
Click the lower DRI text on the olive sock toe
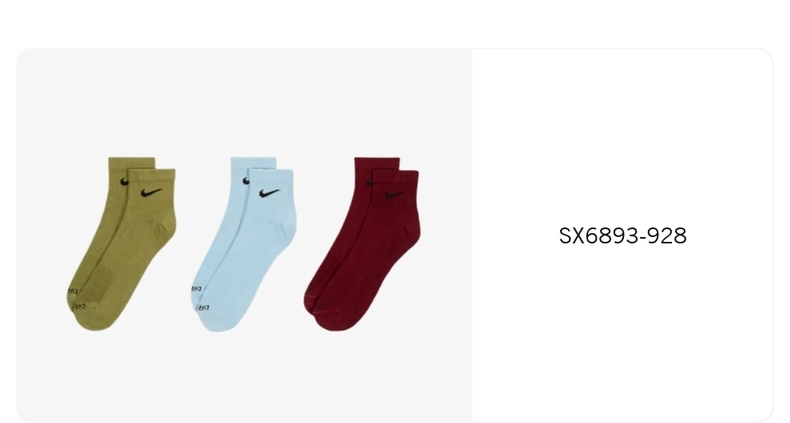(80, 306)
